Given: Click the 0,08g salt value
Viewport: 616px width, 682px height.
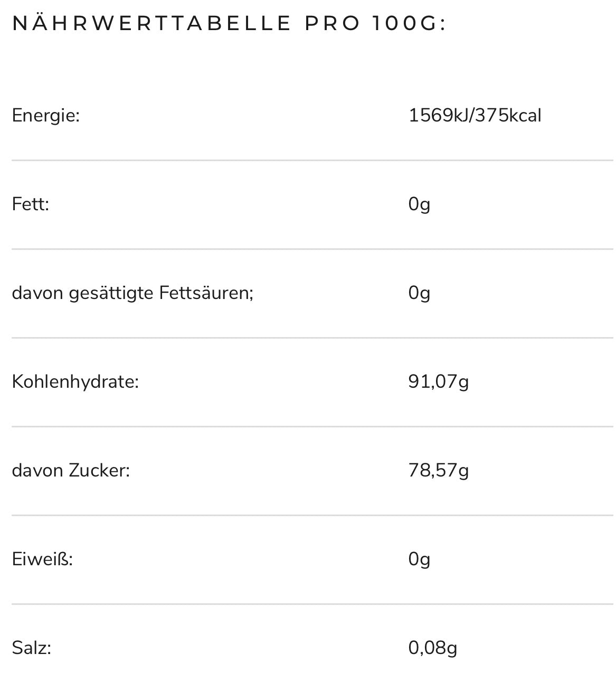Looking at the screenshot, I should (x=433, y=648).
